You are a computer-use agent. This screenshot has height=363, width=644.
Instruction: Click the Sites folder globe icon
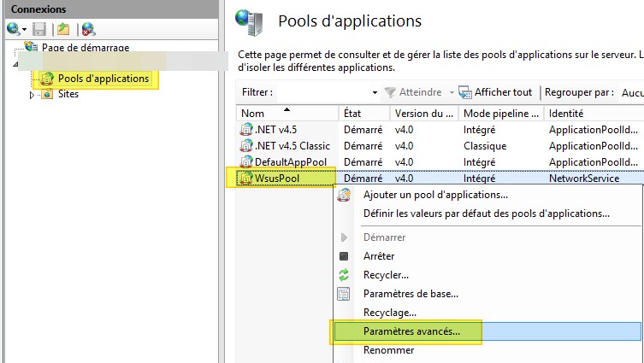tap(47, 94)
